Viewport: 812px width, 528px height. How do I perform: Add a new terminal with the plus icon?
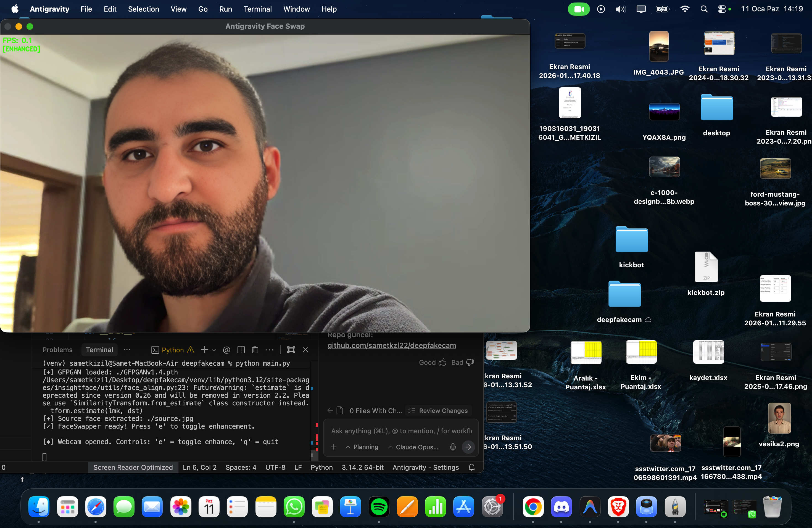point(204,350)
